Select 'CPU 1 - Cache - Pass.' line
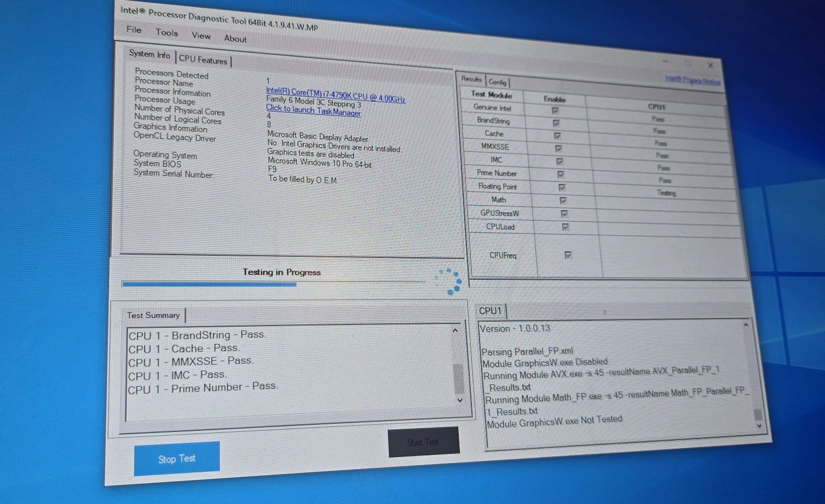 (x=184, y=349)
